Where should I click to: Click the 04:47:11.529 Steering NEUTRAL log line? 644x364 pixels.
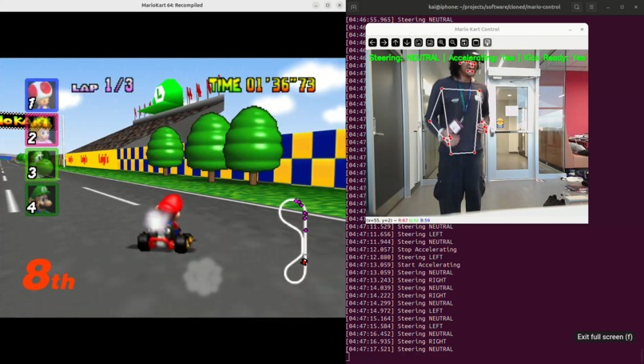coord(400,226)
